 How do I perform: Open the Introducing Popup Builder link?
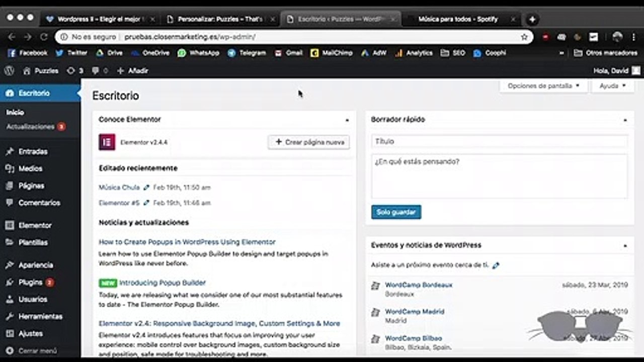click(163, 283)
